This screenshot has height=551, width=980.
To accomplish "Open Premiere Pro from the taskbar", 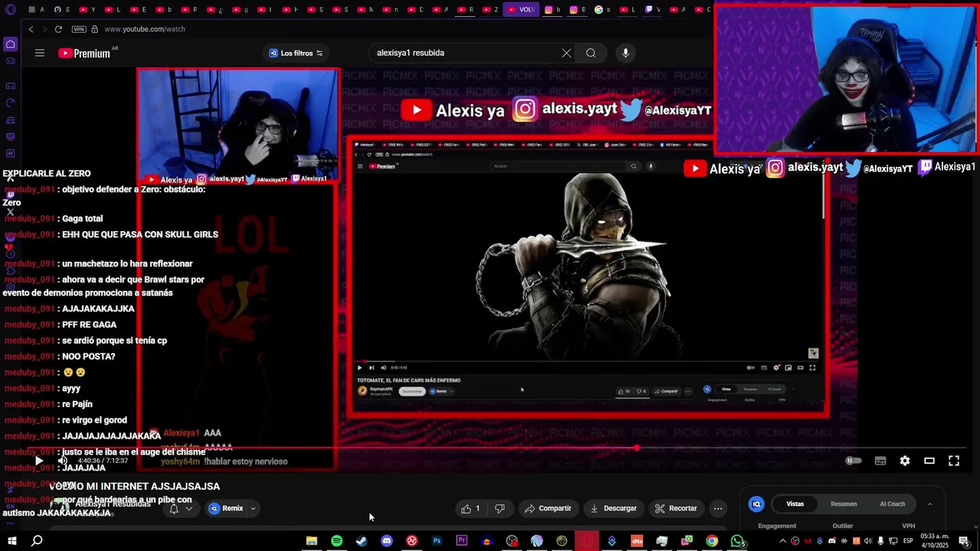I will tap(462, 541).
